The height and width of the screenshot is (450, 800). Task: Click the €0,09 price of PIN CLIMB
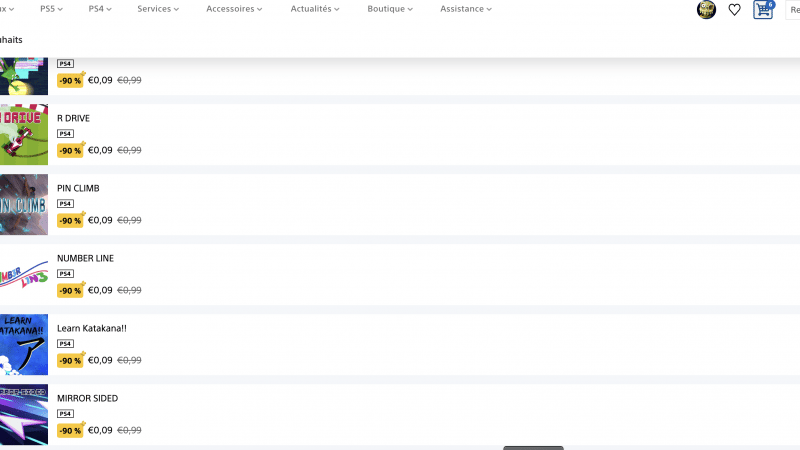point(100,220)
